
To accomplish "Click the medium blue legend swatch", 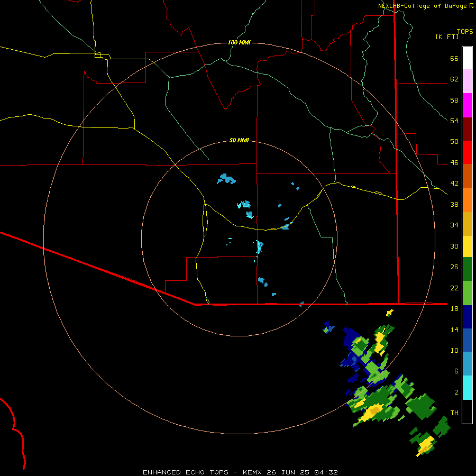I will (x=467, y=340).
